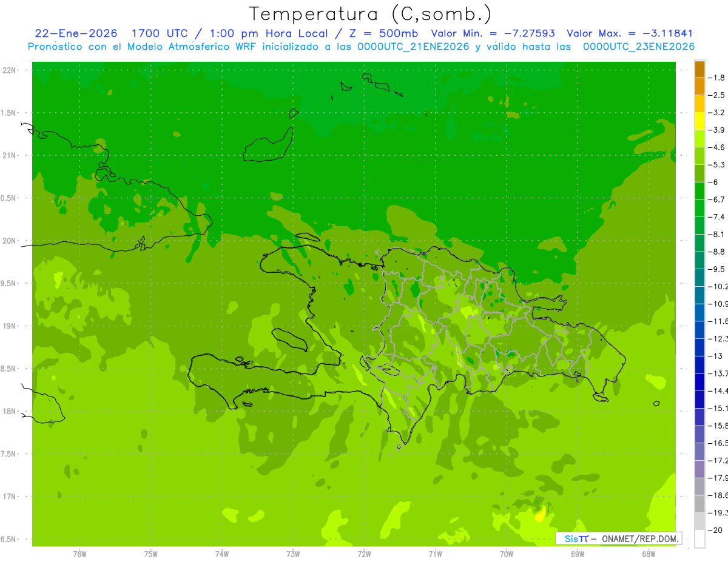Click Gonâve island outline west of Haiti

click(290, 340)
